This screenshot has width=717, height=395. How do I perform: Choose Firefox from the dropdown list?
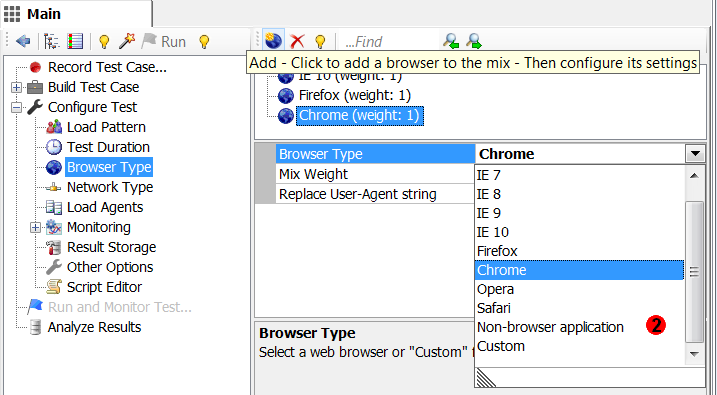[x=579, y=251]
